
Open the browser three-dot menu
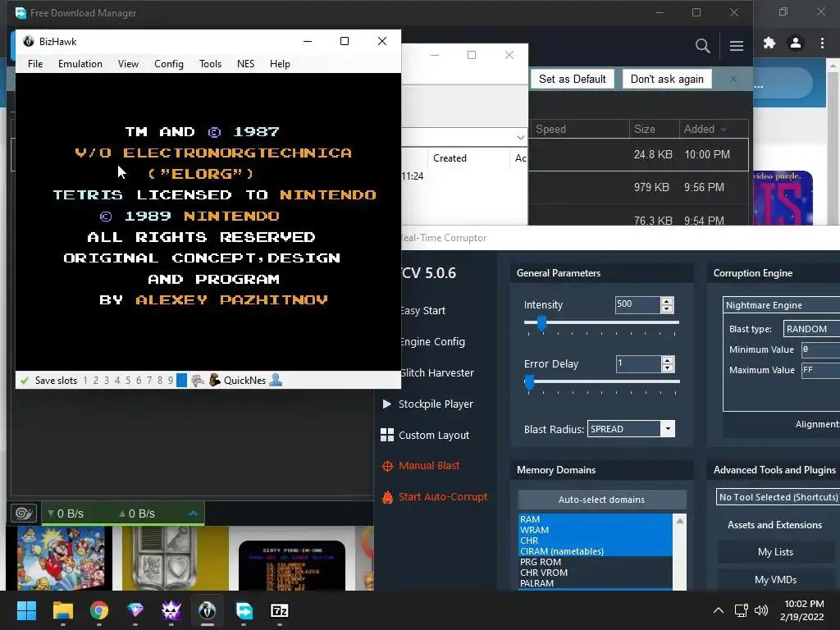coord(822,43)
